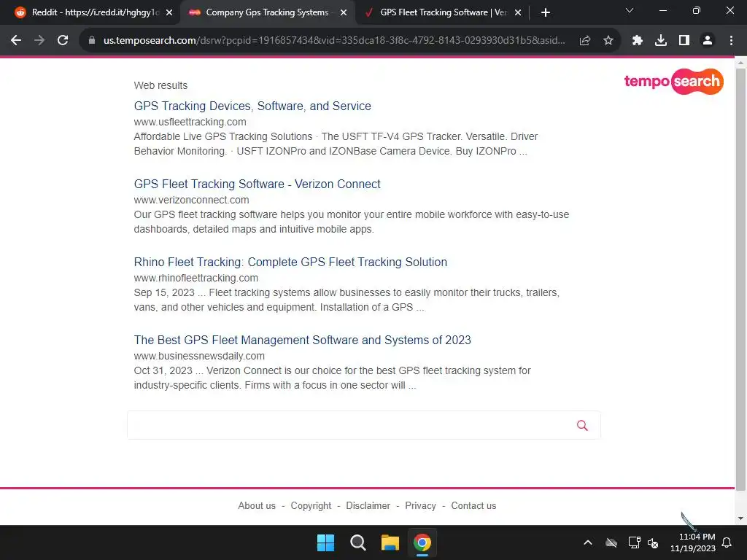The image size is (747, 560).
Task: Open Best GPS Fleet Management Software result
Action: [303, 341]
